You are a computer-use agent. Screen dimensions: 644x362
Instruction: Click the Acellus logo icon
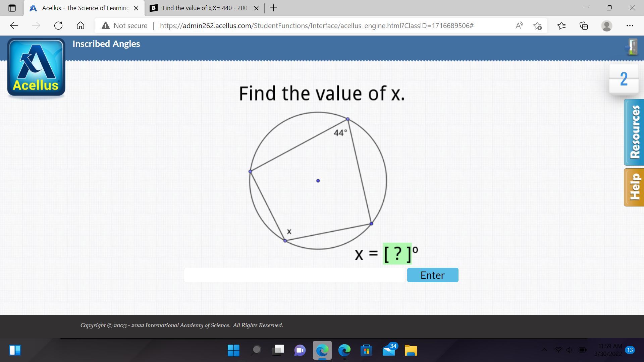[36, 67]
